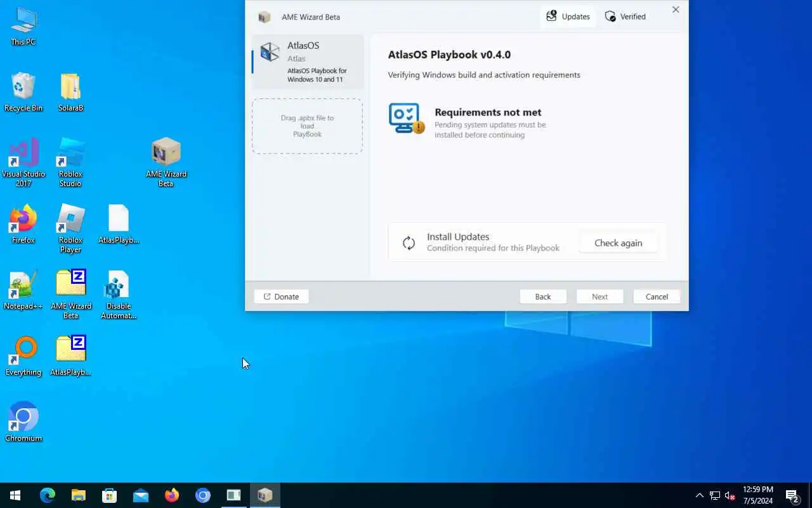Image resolution: width=812 pixels, height=508 pixels.
Task: Click the apbx file drop zone
Action: pos(307,126)
